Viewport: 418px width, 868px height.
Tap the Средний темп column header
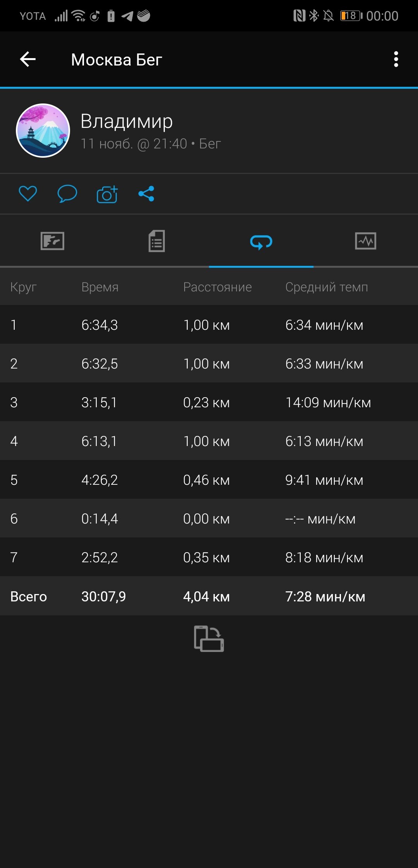click(x=327, y=287)
